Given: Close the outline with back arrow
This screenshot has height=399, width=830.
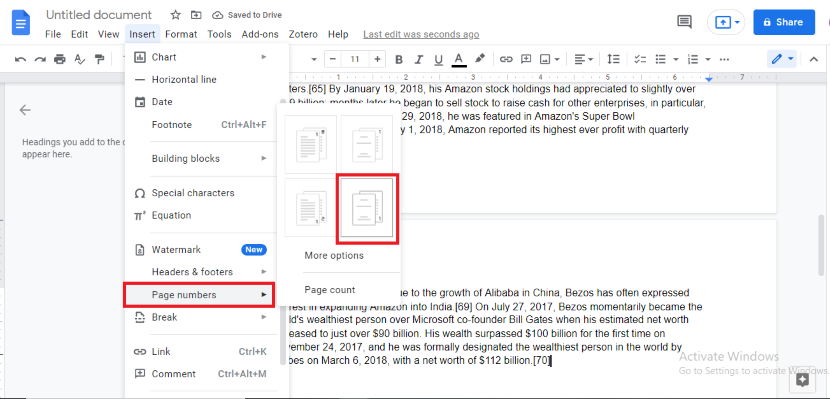Looking at the screenshot, I should click(x=25, y=110).
